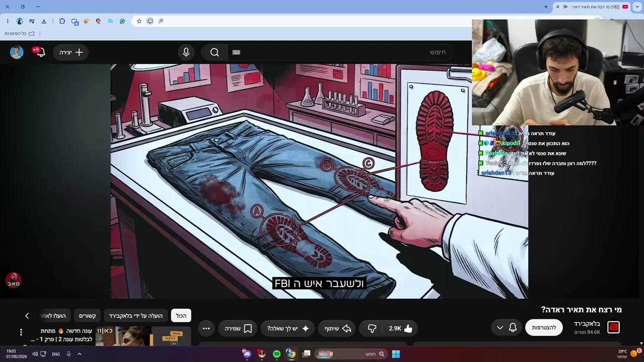Click the Grammarly extension icon
Screen dimensions: 644x362
pos(122,21)
